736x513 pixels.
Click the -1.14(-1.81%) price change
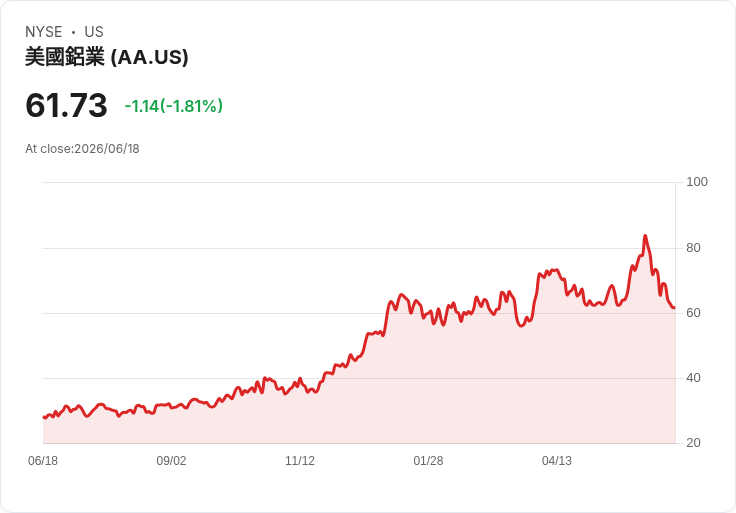[x=174, y=106]
